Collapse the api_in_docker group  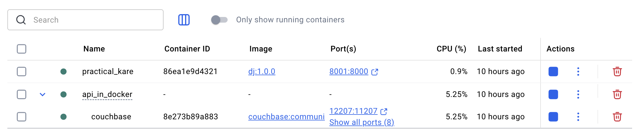[43, 94]
